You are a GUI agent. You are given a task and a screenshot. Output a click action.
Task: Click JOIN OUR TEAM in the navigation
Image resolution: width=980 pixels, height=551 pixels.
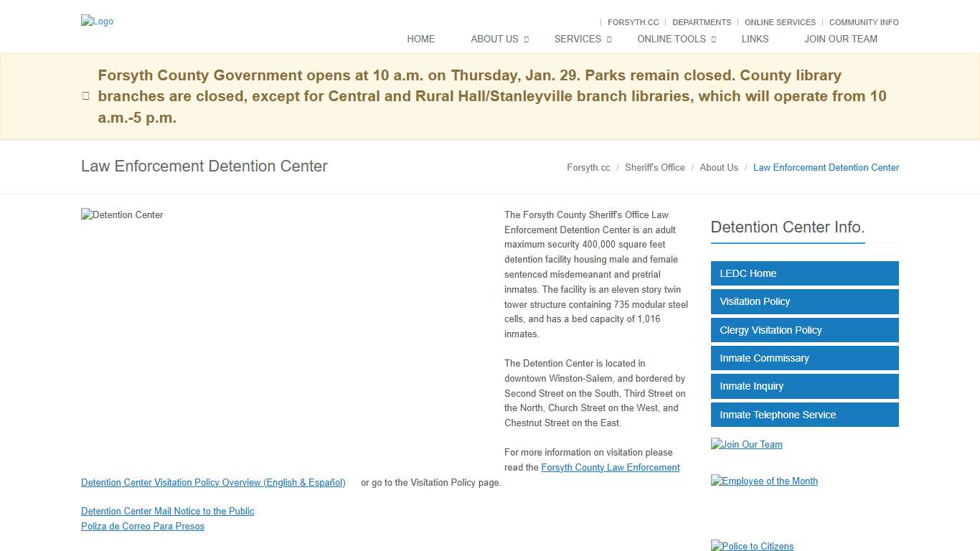pyautogui.click(x=841, y=39)
